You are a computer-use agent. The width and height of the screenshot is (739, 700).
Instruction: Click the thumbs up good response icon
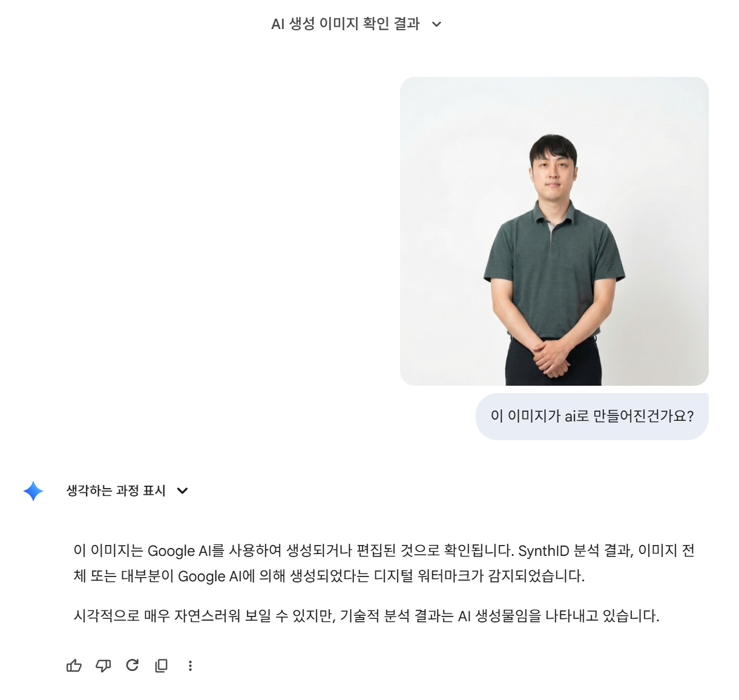[74, 665]
